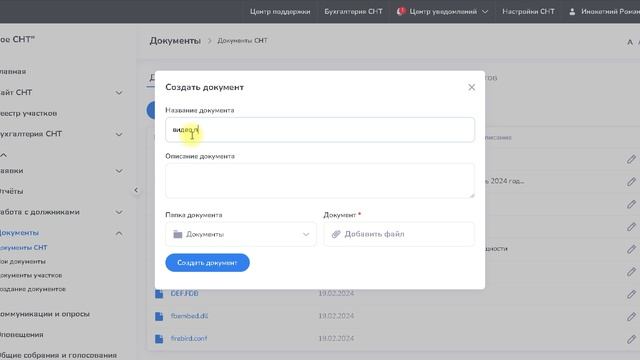Open the Папка документа dropdown

click(x=241, y=234)
